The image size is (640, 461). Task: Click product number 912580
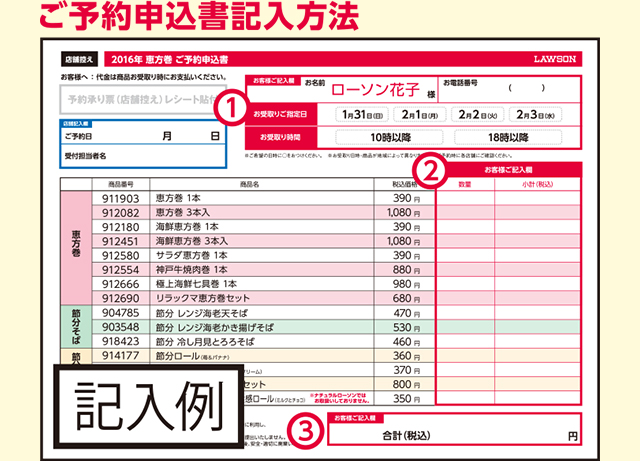(120, 256)
